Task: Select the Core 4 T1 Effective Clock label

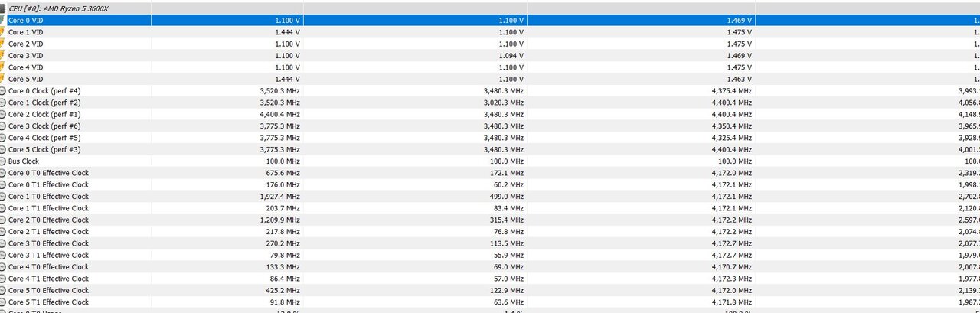Action: click(x=48, y=279)
